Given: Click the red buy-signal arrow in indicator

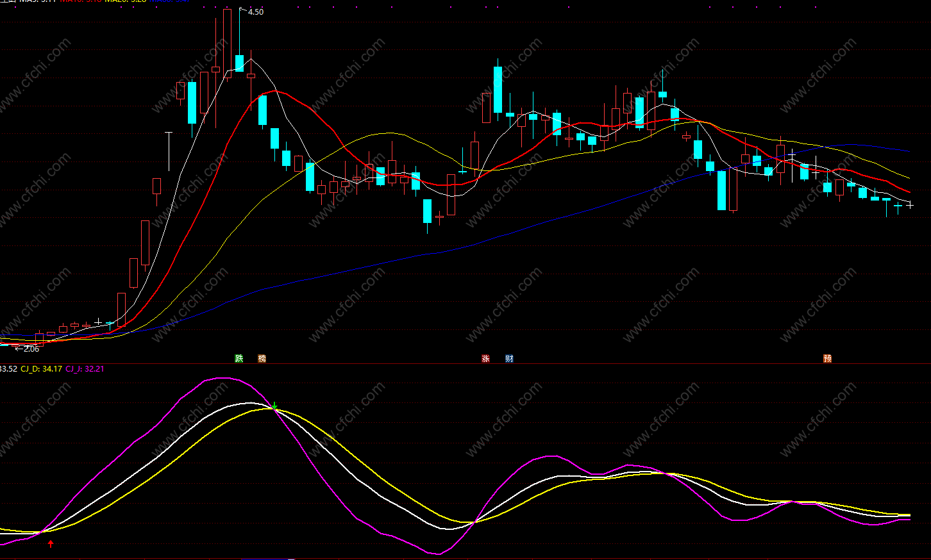Looking at the screenshot, I should (51, 544).
